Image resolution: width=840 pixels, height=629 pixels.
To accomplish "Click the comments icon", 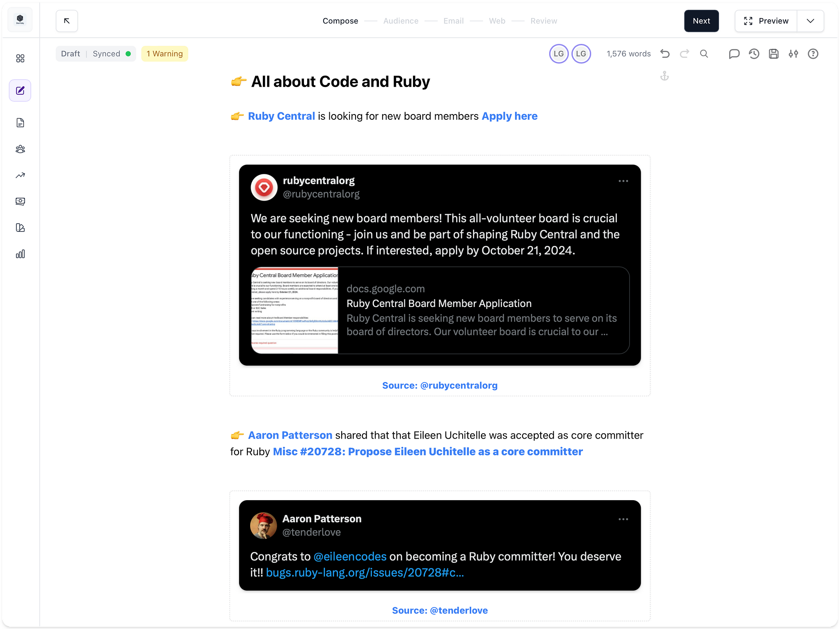I will [734, 53].
